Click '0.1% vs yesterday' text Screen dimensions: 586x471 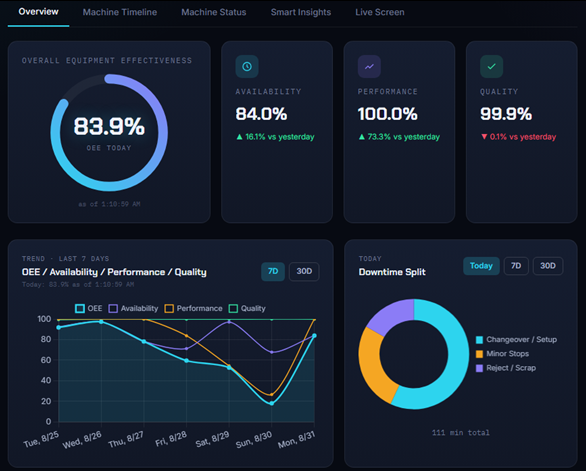[x=523, y=137]
